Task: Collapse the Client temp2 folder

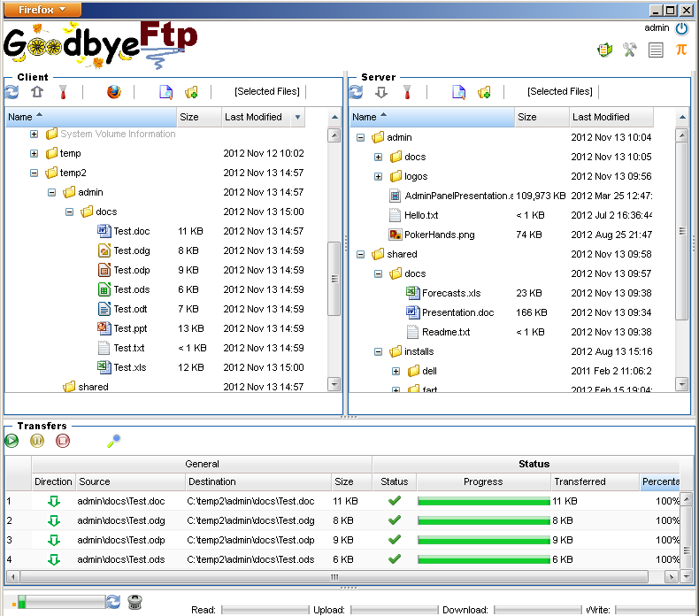Action: 34,173
